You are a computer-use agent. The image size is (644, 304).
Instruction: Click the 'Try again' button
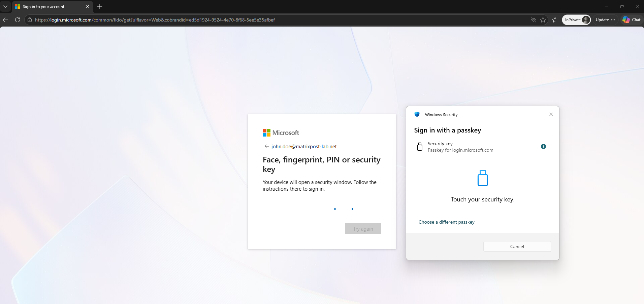tap(363, 229)
